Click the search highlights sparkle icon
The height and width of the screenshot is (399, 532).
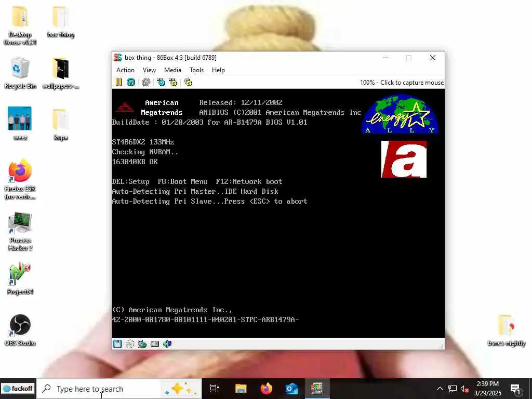coord(180,389)
